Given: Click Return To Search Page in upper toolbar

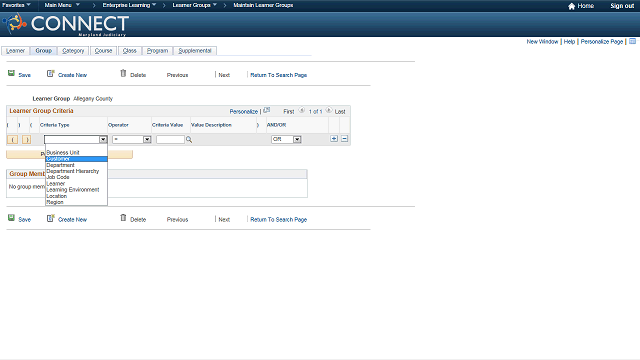Looking at the screenshot, I should pyautogui.click(x=278, y=75).
